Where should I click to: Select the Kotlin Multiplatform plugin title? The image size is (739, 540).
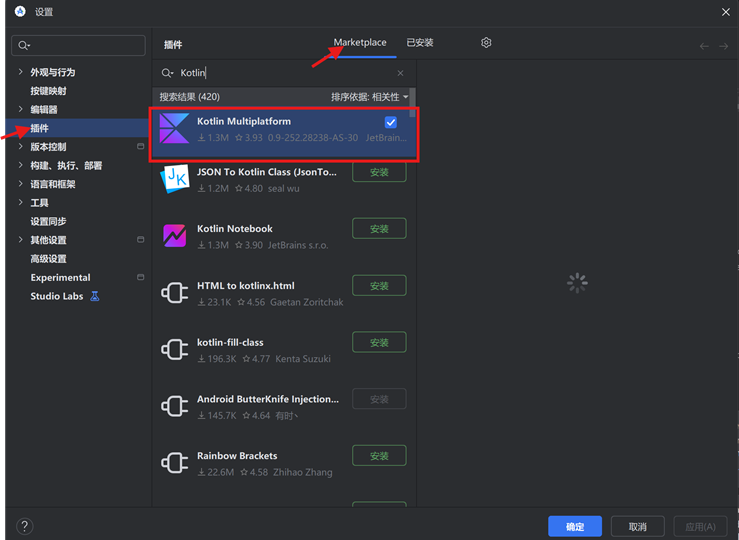pyautogui.click(x=244, y=122)
